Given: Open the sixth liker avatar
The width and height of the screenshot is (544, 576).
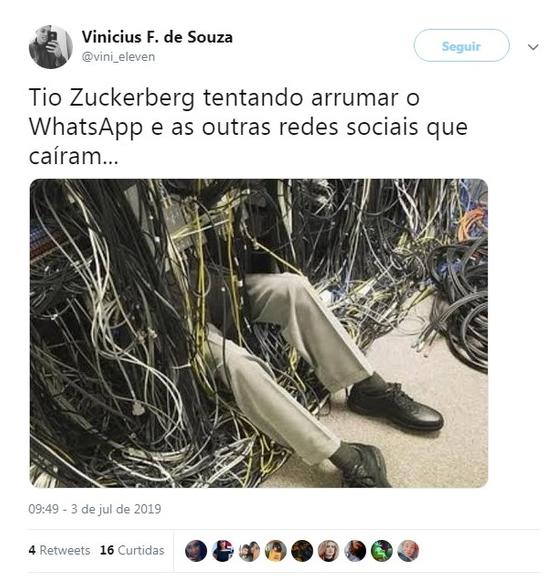Looking at the screenshot, I should 328,551.
